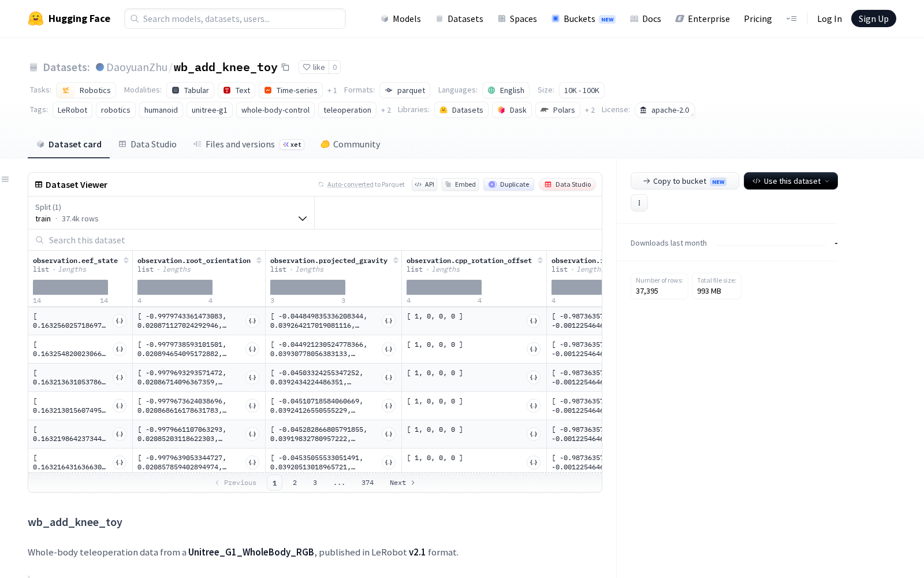
Task: Expand JSON cell for eef_state 0.163256025718697
Action: [x=120, y=321]
